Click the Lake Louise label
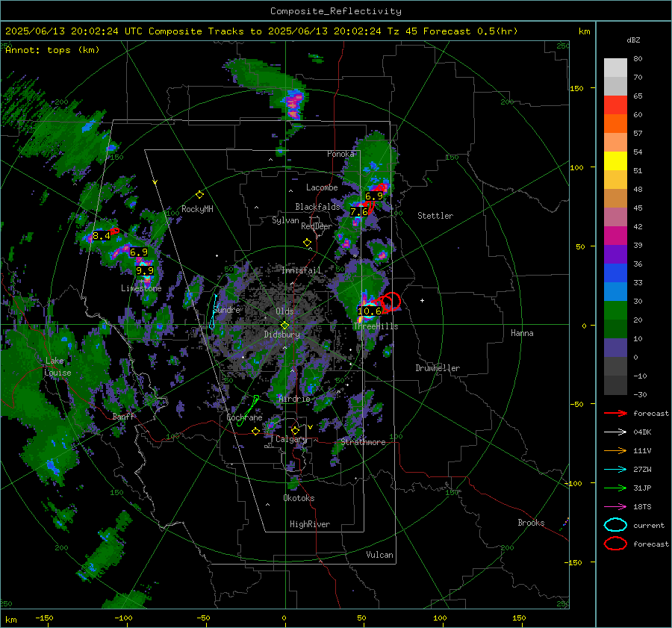The image size is (672, 628). (57, 367)
